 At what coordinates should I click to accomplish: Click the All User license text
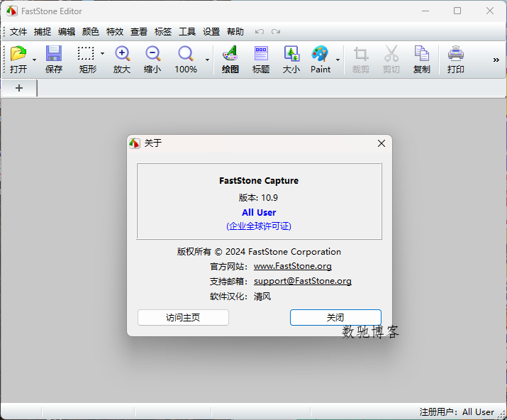259,213
